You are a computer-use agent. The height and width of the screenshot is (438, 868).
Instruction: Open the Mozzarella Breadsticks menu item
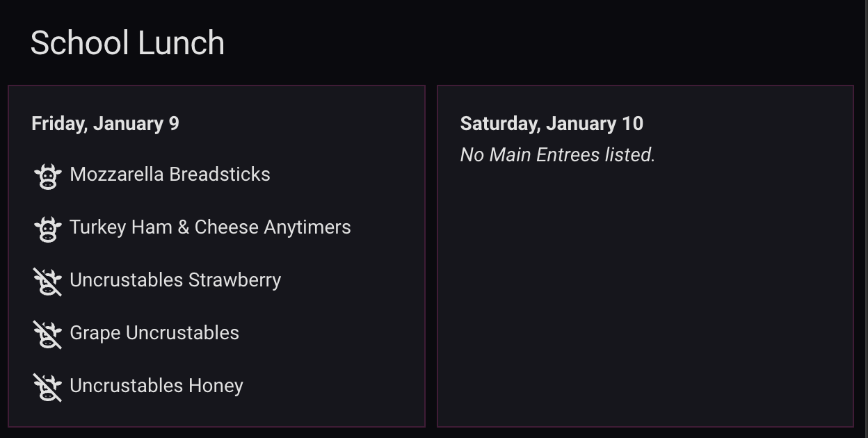coord(170,174)
